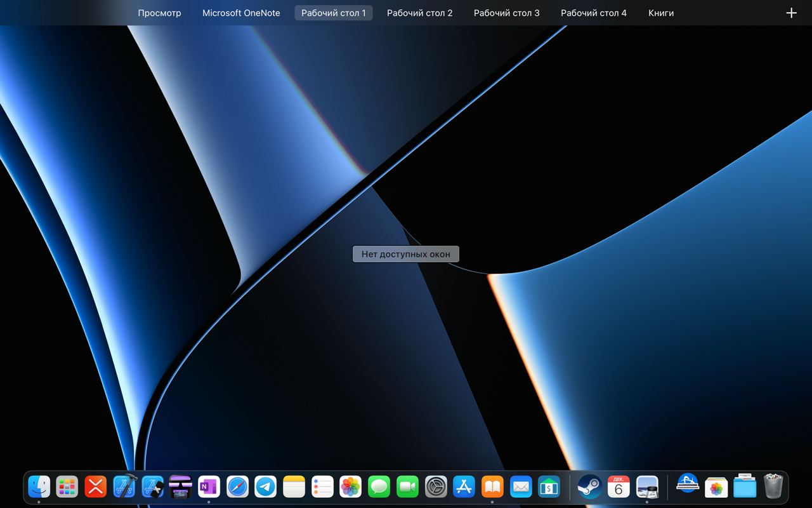Launch Microsoft OneNote from the Dock
Screen dimensions: 812x508
[209, 487]
